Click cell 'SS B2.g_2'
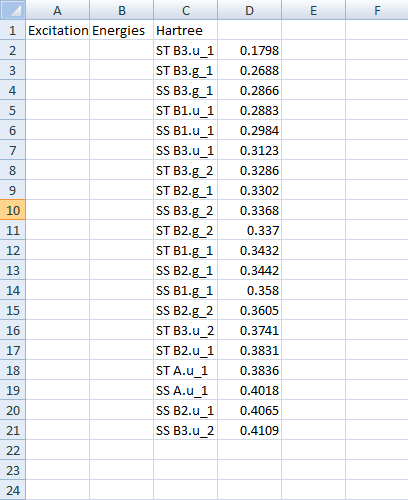The height and width of the screenshot is (500, 408). tap(185, 310)
